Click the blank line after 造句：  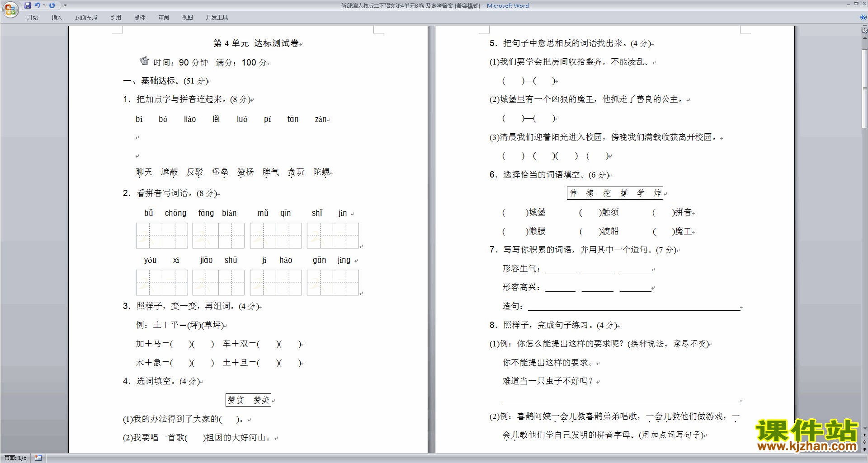pyautogui.click(x=634, y=306)
